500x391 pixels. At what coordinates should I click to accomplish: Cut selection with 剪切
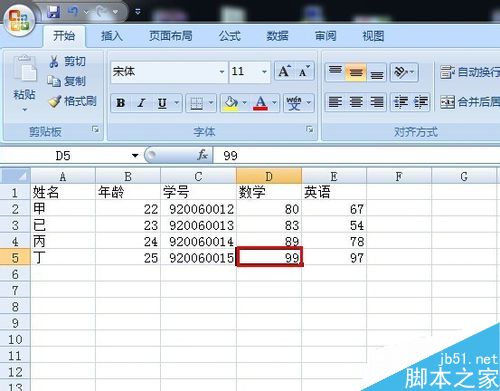[67, 61]
